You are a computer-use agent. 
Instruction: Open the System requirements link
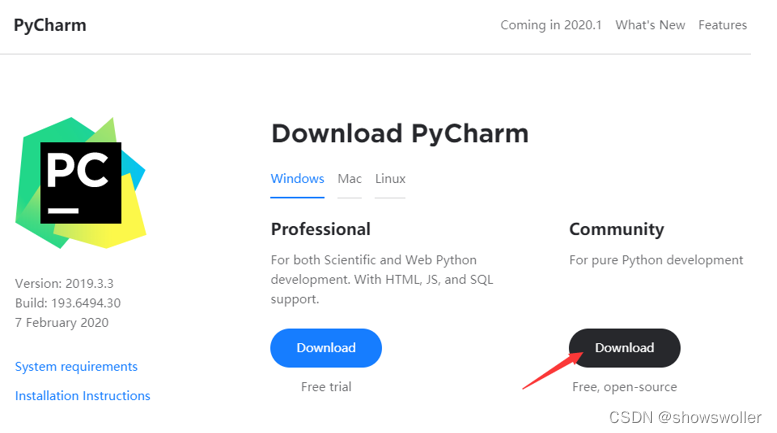click(x=76, y=367)
